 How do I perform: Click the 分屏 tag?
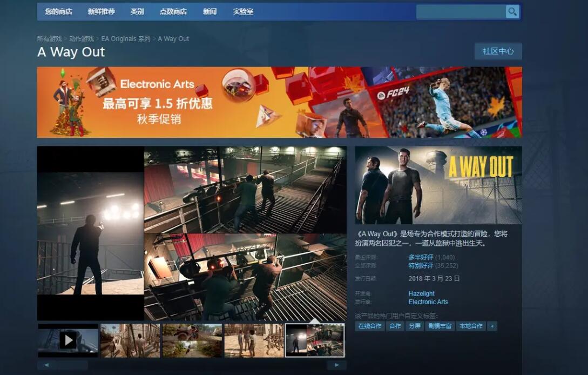click(415, 326)
